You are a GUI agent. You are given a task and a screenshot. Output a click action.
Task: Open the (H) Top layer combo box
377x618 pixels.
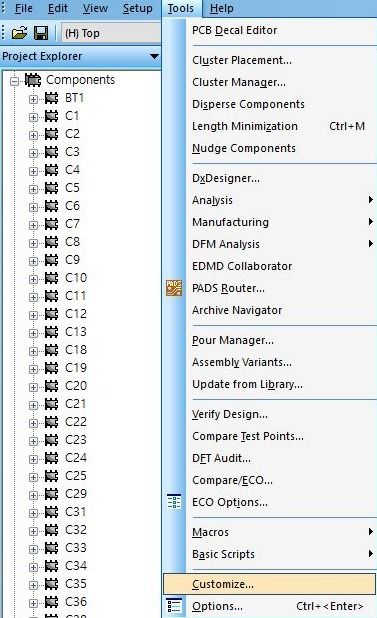pos(111,33)
